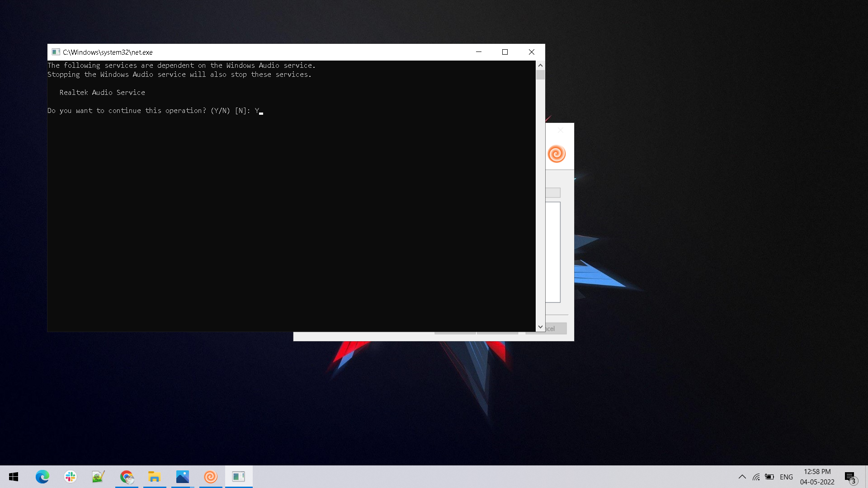Click the orange swirl logo in the background dialog

tap(557, 154)
